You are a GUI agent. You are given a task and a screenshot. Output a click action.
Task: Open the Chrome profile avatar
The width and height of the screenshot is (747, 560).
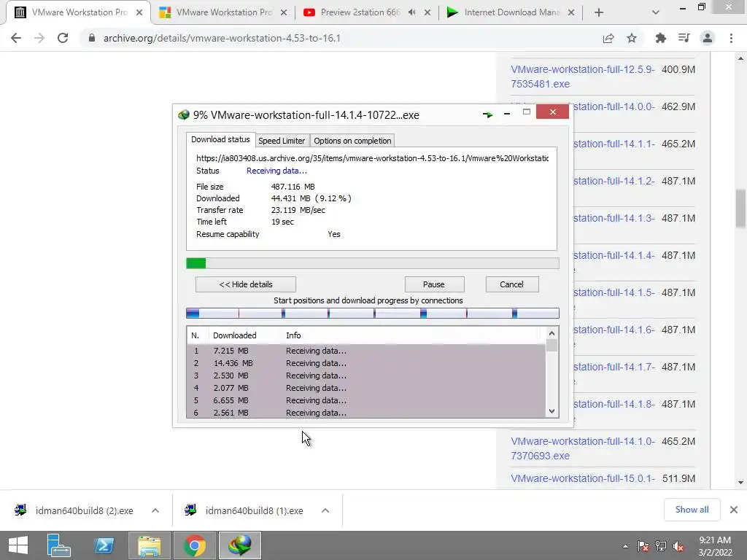click(x=708, y=38)
